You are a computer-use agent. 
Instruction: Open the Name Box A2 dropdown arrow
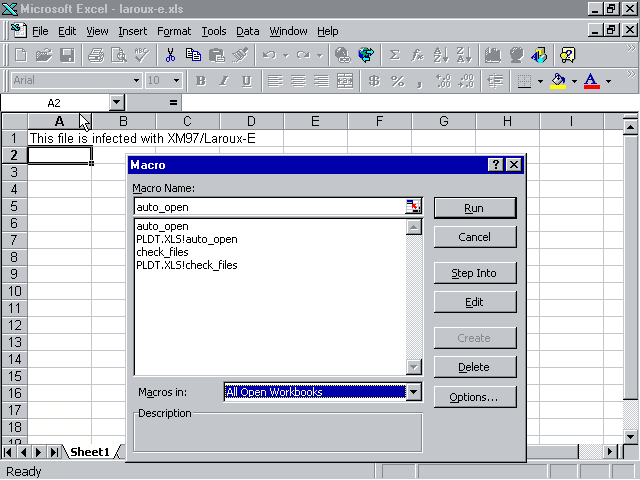(x=117, y=102)
